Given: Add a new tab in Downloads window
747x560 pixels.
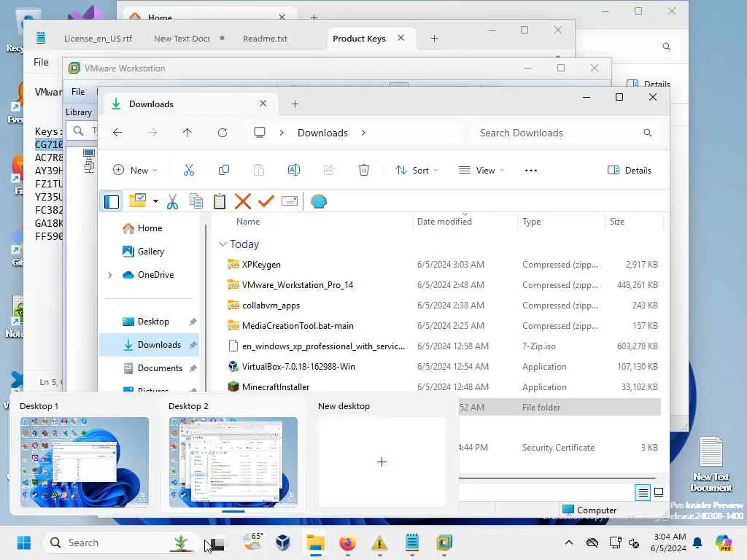Looking at the screenshot, I should tap(295, 104).
